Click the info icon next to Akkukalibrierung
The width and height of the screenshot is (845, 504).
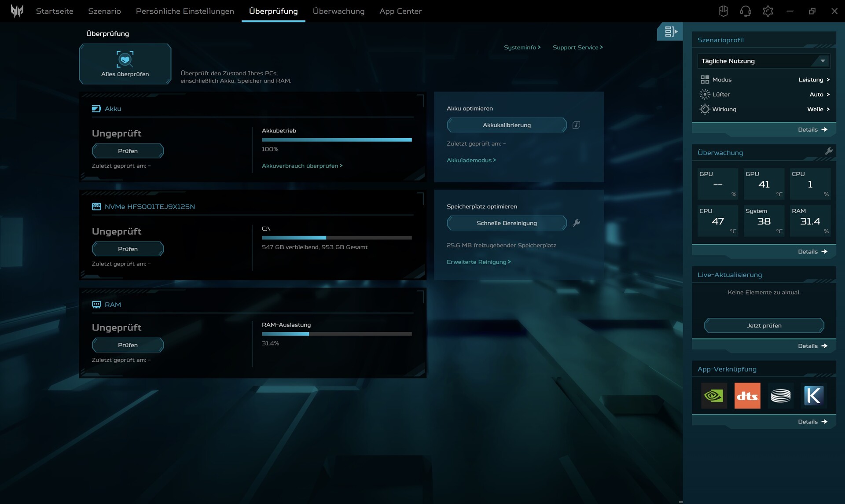(x=576, y=125)
